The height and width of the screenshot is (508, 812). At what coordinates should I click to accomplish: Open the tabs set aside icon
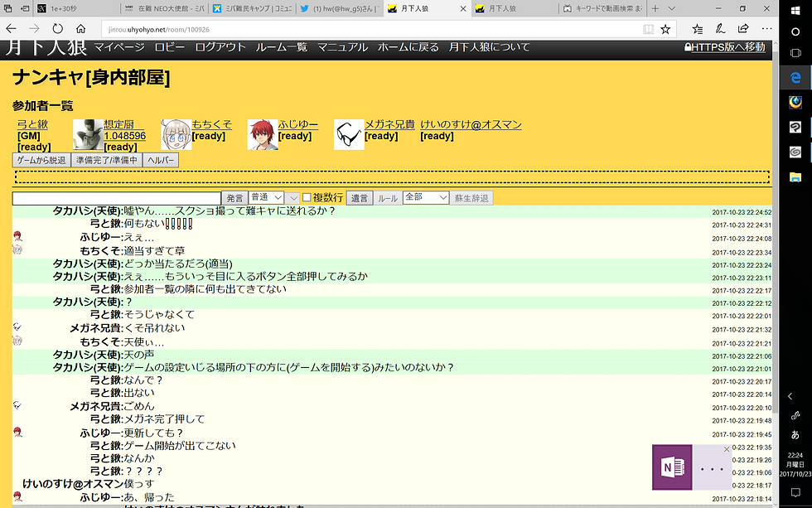(7, 8)
